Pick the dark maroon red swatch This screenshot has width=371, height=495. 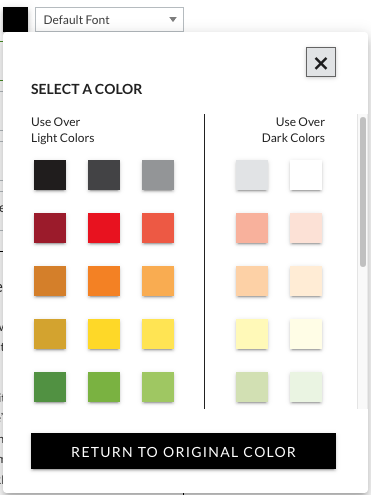coord(50,228)
